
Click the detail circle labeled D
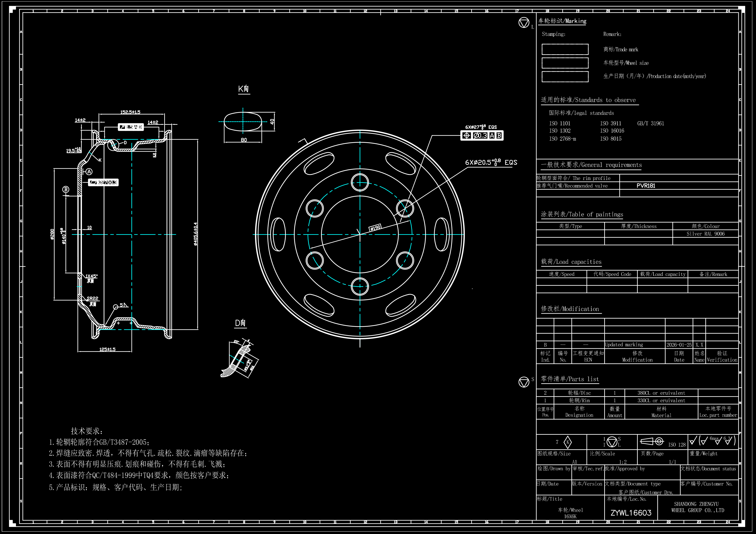pyautogui.click(x=113, y=145)
